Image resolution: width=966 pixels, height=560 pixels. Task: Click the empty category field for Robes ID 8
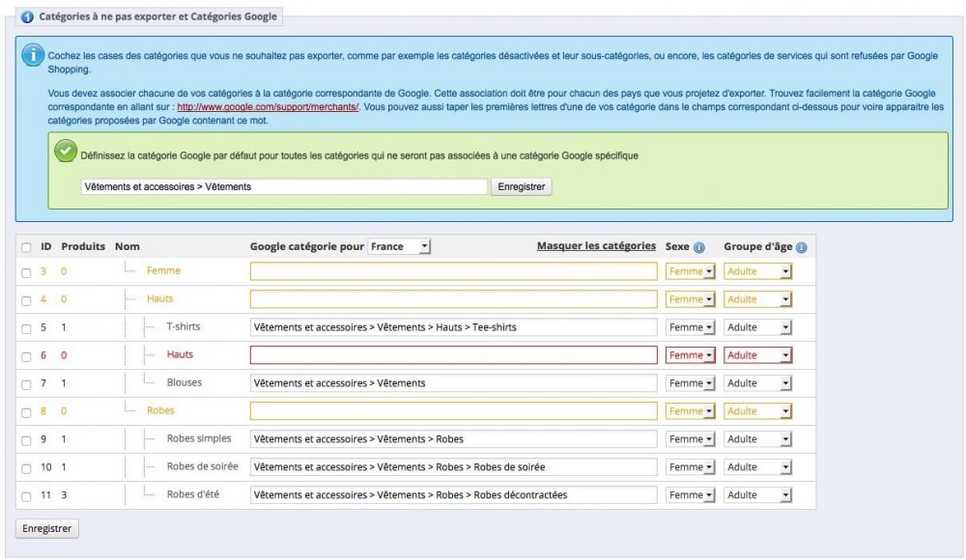click(453, 411)
